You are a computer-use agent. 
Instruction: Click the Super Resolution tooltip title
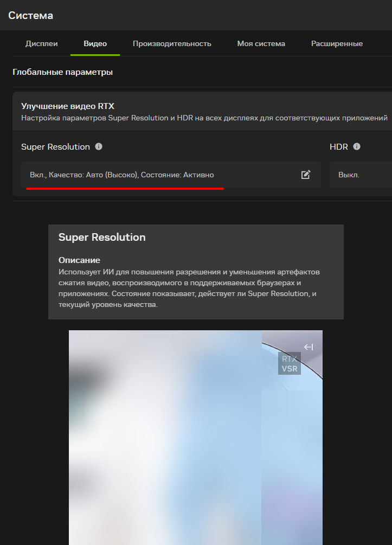click(x=102, y=237)
